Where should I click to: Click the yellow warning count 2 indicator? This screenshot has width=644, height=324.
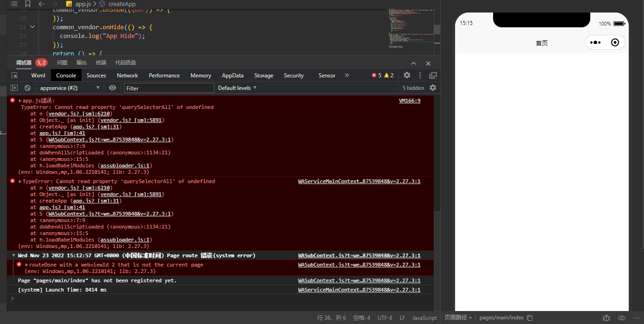tap(389, 75)
